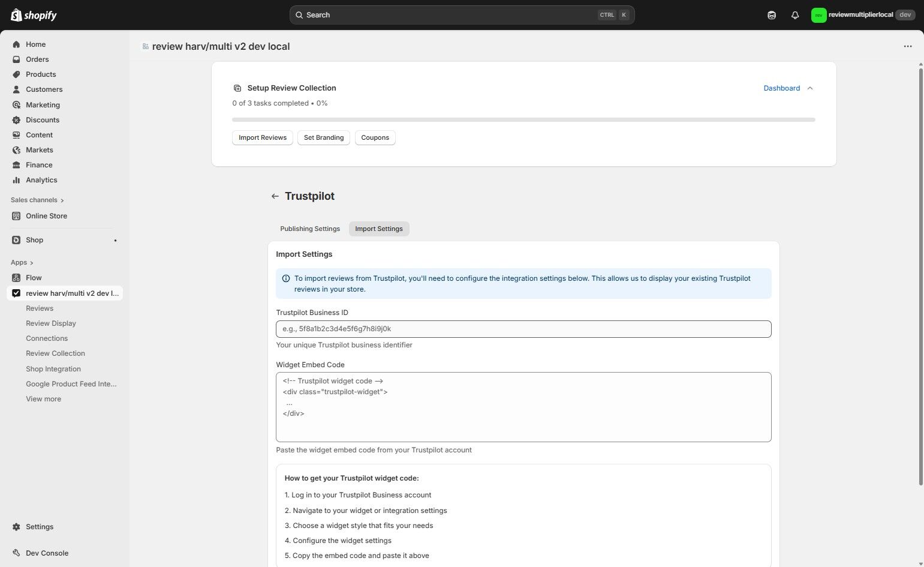Open the Analytics chart icon
The image size is (924, 567).
16,179
